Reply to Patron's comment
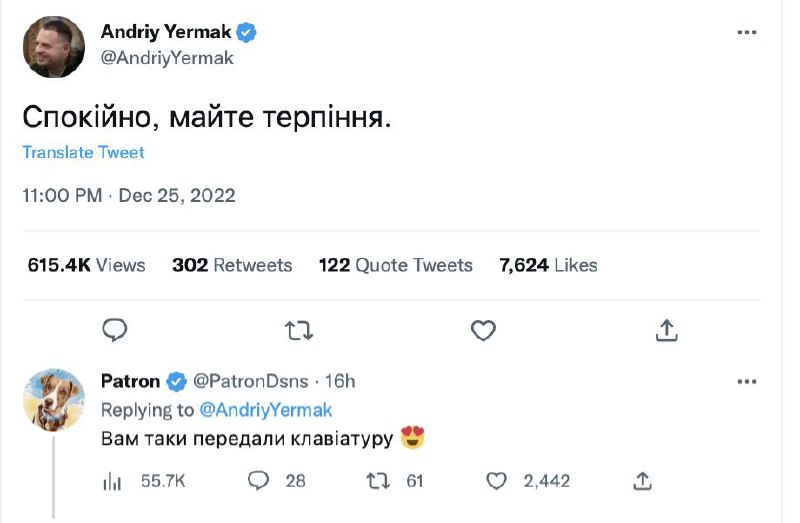This screenshot has width=800, height=523. coord(259,481)
